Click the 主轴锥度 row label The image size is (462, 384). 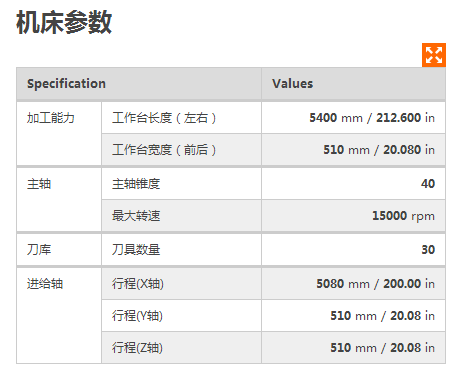point(136,184)
